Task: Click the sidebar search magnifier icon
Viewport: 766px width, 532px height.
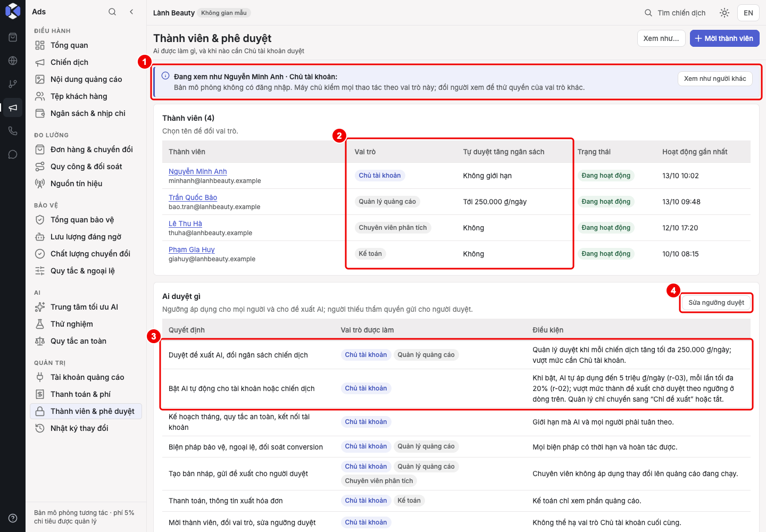Action: coord(112,12)
